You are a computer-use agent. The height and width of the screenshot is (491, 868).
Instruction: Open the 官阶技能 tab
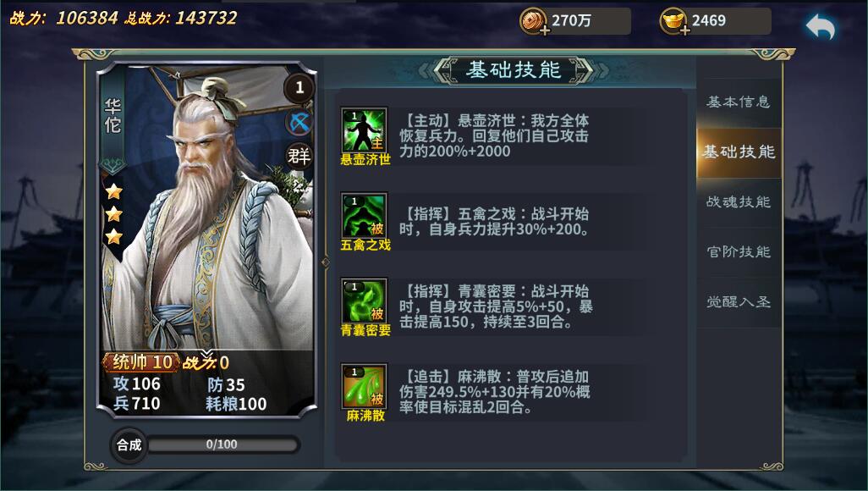739,251
